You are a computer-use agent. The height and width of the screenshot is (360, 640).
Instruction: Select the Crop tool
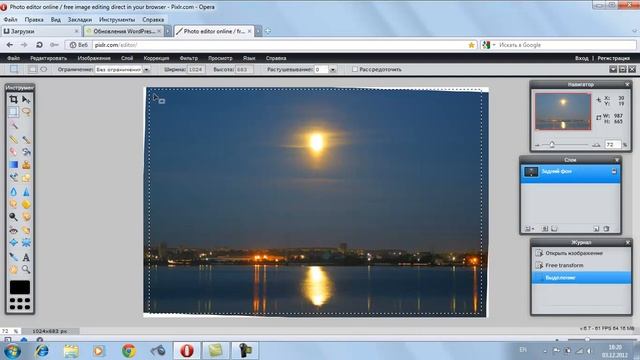click(13, 99)
